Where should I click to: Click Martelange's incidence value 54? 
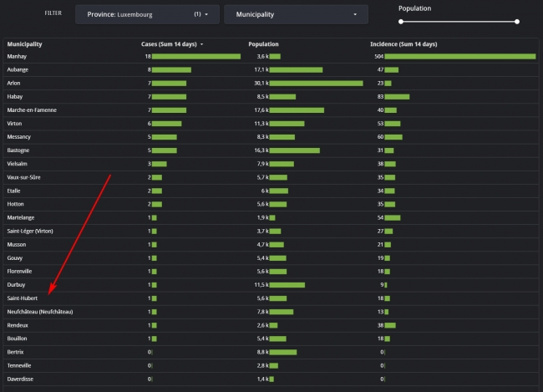(380, 217)
